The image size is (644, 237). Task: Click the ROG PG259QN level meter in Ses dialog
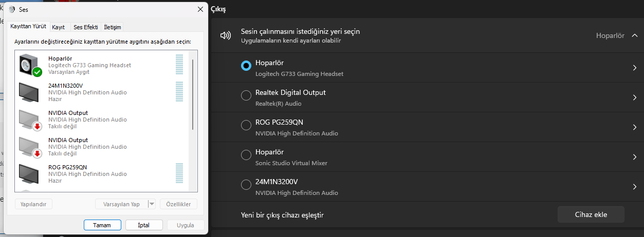(179, 173)
